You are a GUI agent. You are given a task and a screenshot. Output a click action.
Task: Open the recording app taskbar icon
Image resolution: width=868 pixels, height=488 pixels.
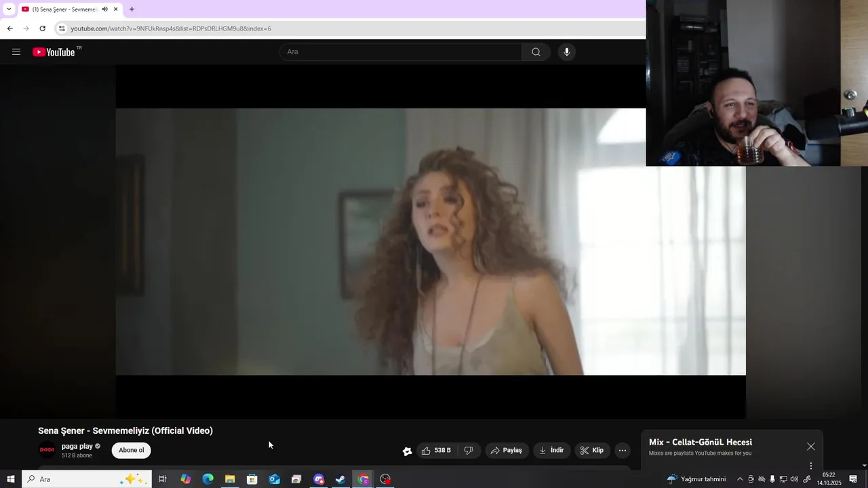[x=385, y=479]
